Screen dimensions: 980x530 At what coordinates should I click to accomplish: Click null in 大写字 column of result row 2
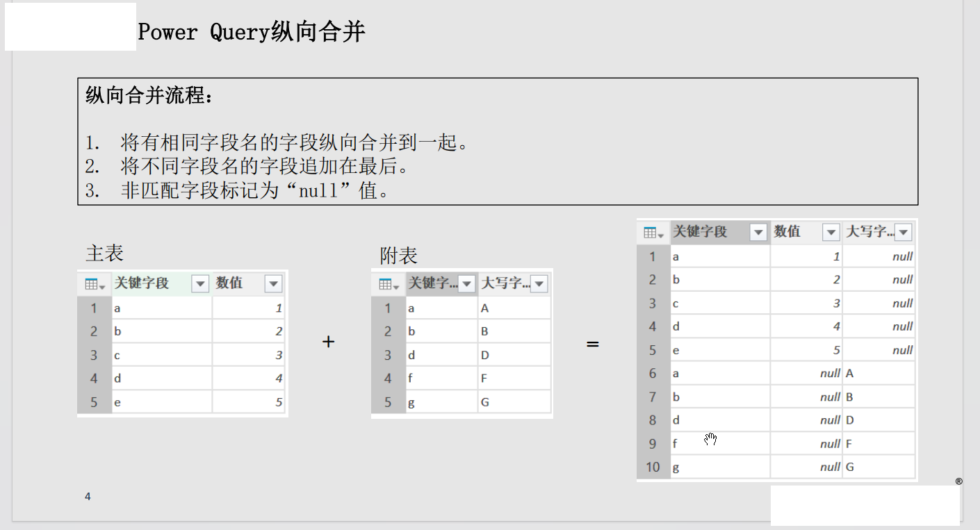click(x=879, y=280)
